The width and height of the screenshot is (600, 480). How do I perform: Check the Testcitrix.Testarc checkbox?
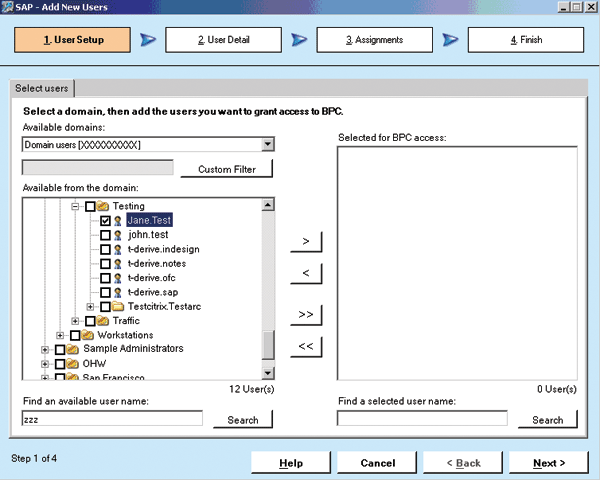point(105,307)
